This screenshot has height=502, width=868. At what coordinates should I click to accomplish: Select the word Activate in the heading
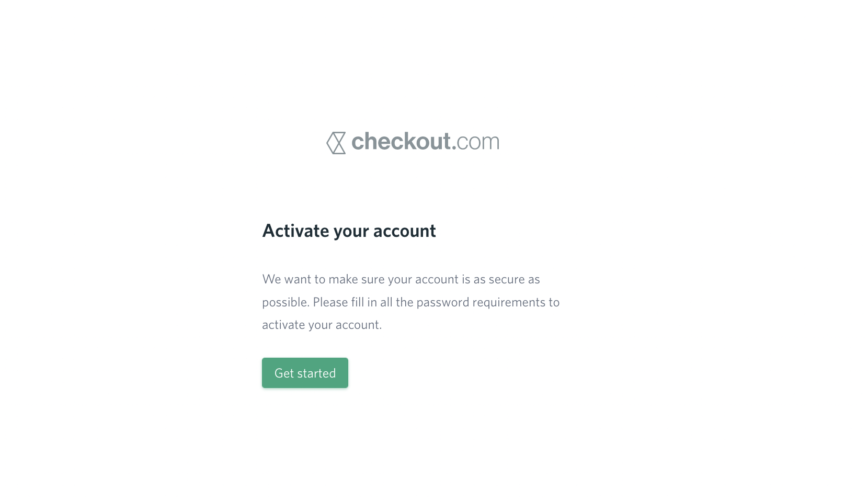pyautogui.click(x=295, y=231)
